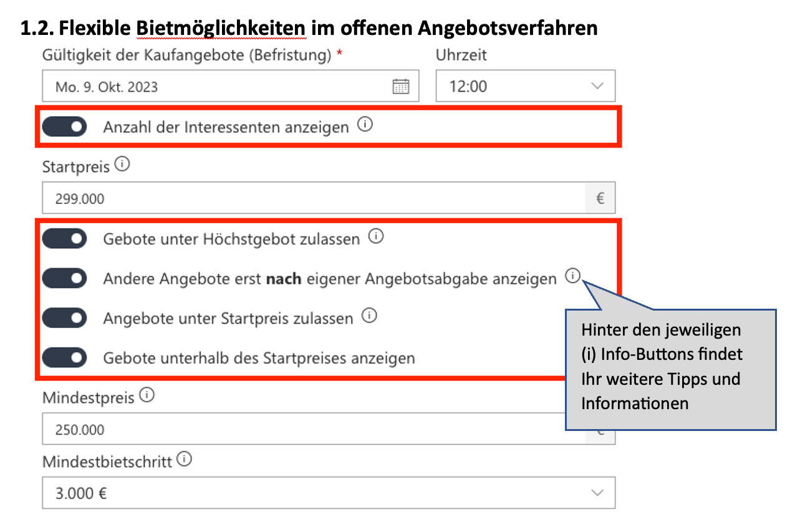Screen dimensions: 795x532
Task: Click info icon beside Andere Angebote erst nach
Action: point(572,276)
